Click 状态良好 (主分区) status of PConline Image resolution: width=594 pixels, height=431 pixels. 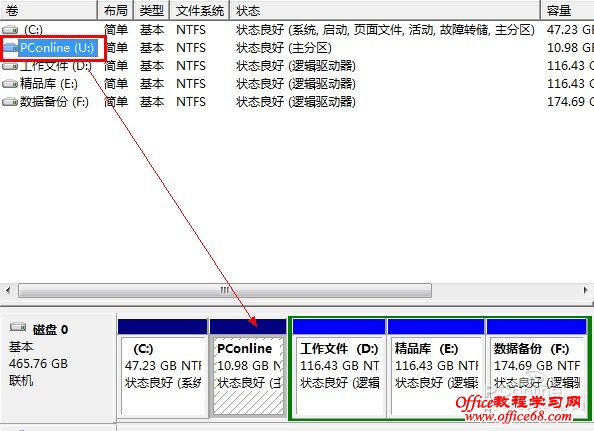(283, 48)
